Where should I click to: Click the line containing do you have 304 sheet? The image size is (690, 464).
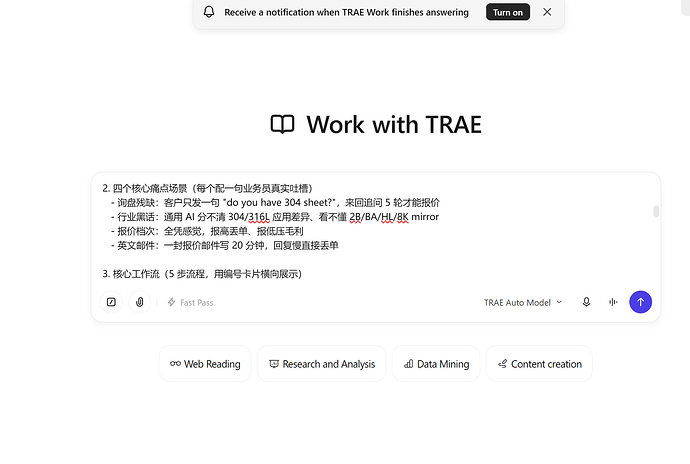275,203
